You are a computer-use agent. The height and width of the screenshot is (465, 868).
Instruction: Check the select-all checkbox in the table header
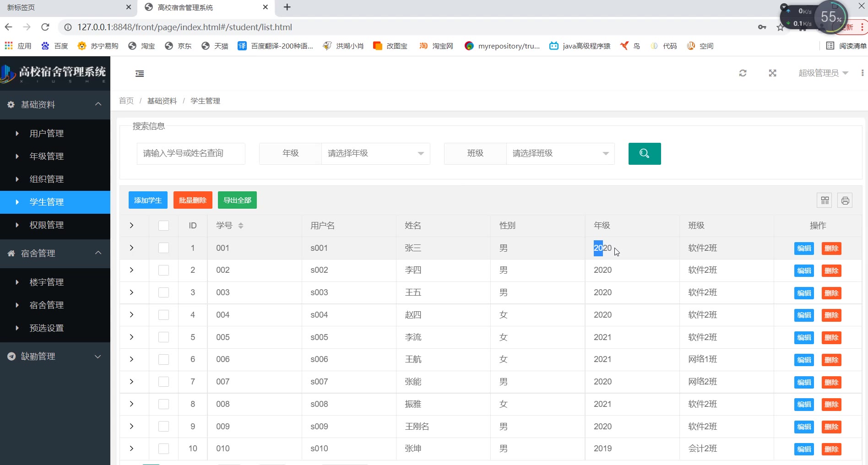[x=163, y=226]
